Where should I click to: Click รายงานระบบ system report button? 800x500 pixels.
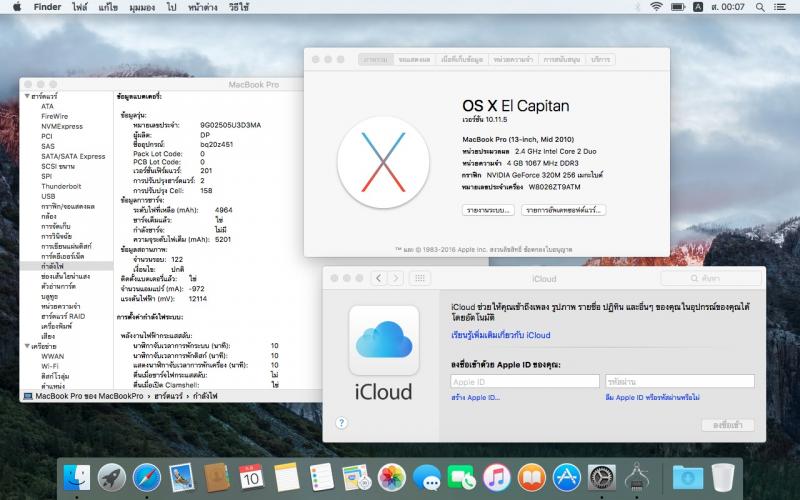tap(488, 210)
